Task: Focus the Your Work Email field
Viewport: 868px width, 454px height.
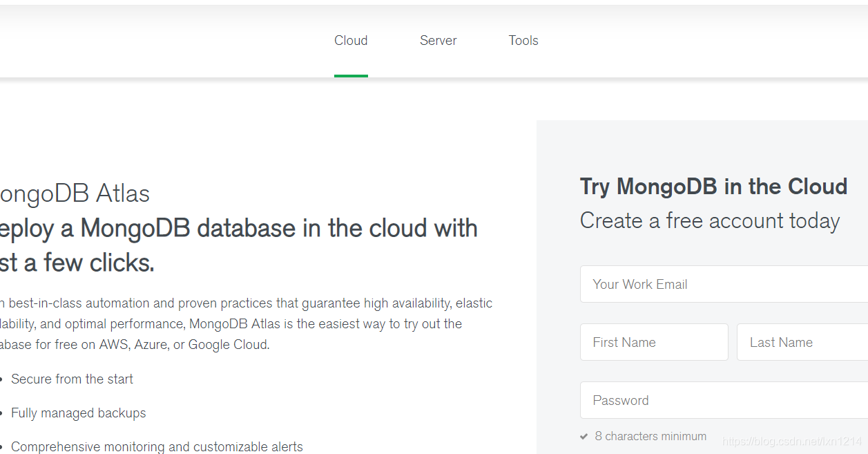Action: [724, 284]
